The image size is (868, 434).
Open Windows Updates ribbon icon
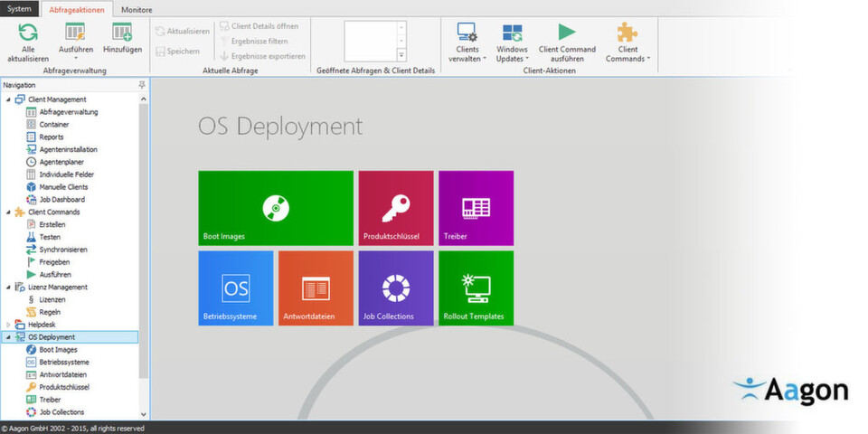point(512,33)
